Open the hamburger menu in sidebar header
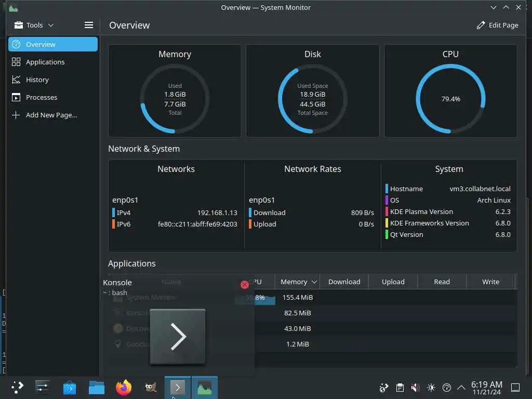The width and height of the screenshot is (532, 399). tap(88, 25)
